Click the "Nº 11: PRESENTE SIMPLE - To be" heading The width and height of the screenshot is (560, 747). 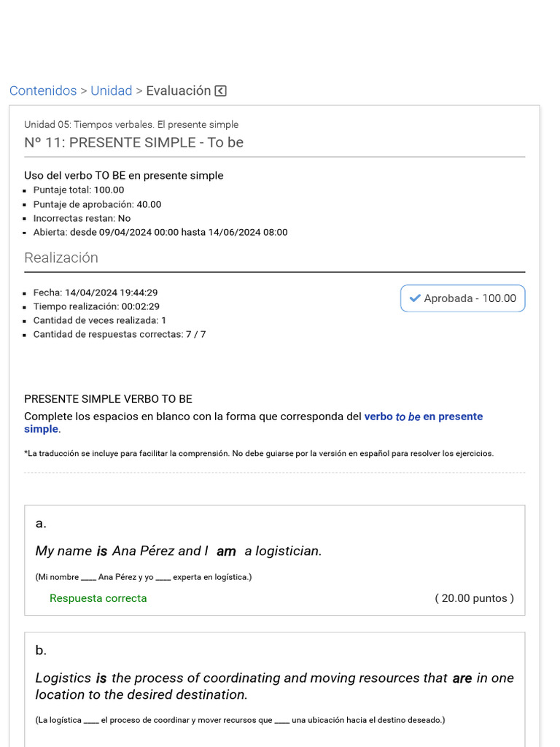point(133,143)
